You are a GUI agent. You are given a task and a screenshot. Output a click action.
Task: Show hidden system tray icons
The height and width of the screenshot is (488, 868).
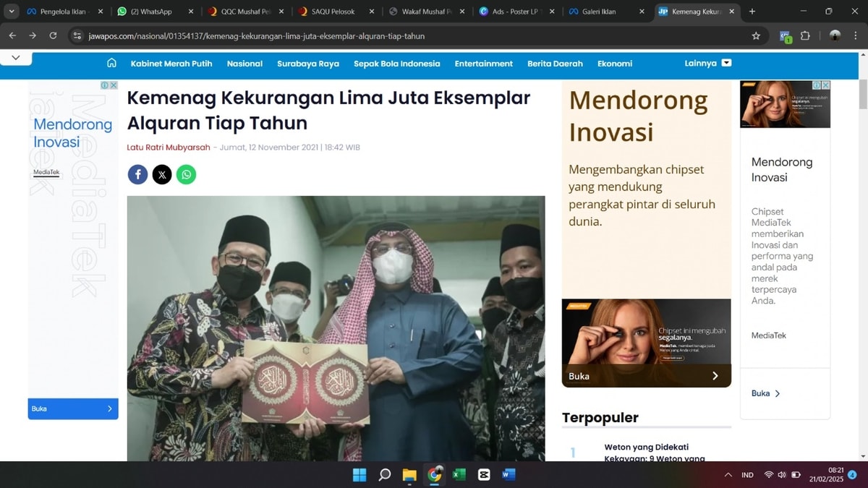coord(728,475)
